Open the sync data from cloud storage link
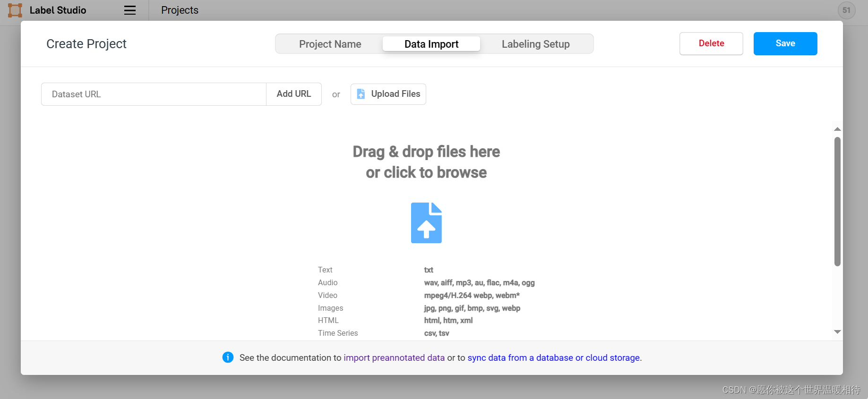Image resolution: width=868 pixels, height=399 pixels. click(x=554, y=358)
